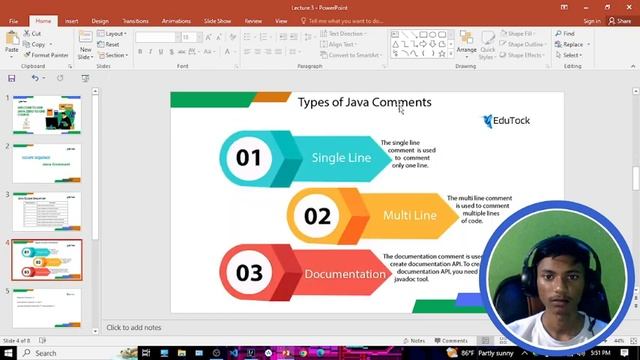Toggle the Notes pane in status bar
Screen dimensions: 640x360
(x=414, y=340)
